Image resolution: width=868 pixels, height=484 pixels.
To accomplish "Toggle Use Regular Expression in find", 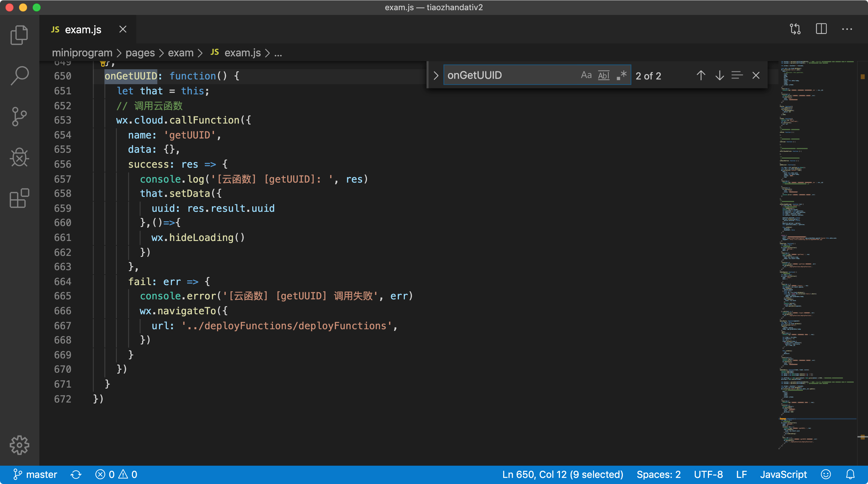I will point(621,75).
